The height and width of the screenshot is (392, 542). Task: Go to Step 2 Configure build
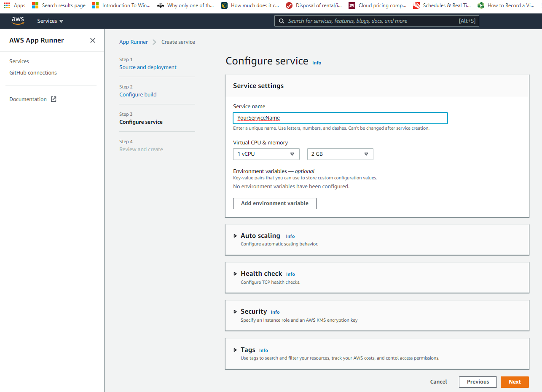pyautogui.click(x=138, y=95)
